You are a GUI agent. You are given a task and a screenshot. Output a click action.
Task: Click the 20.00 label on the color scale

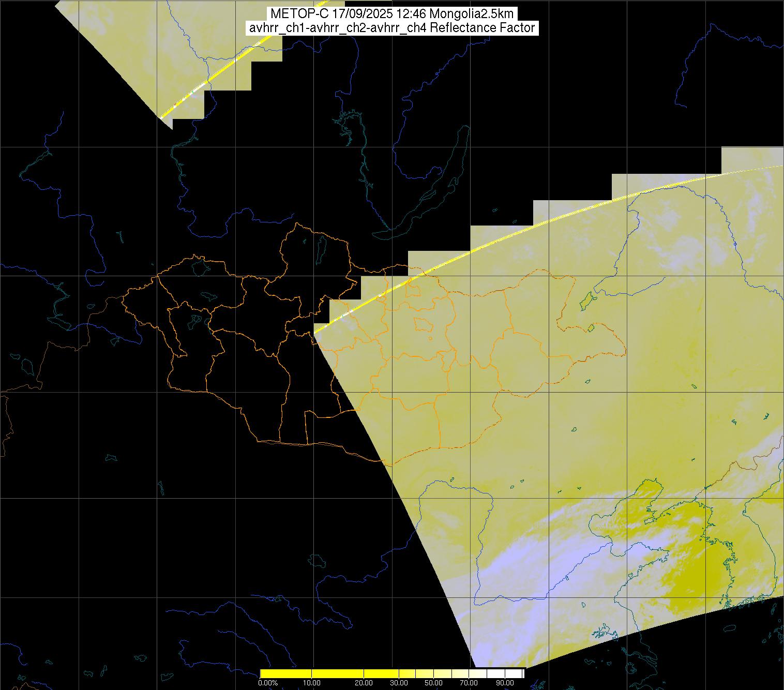tap(364, 683)
